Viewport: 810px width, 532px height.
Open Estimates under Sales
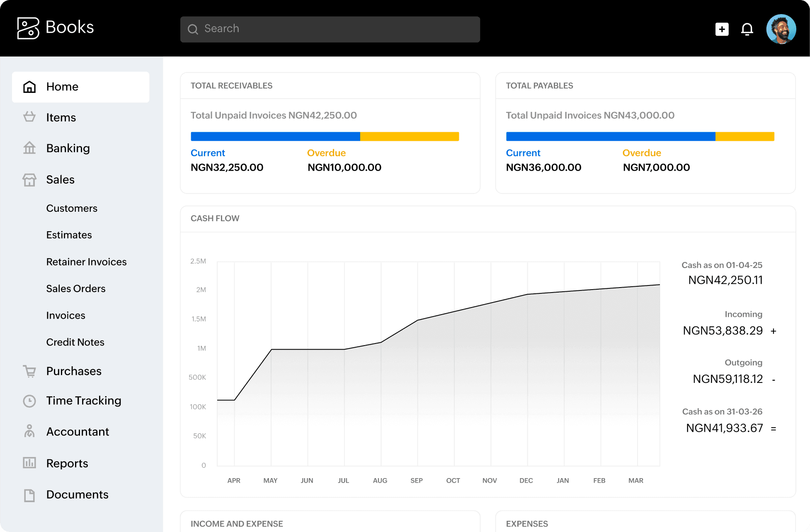point(69,235)
